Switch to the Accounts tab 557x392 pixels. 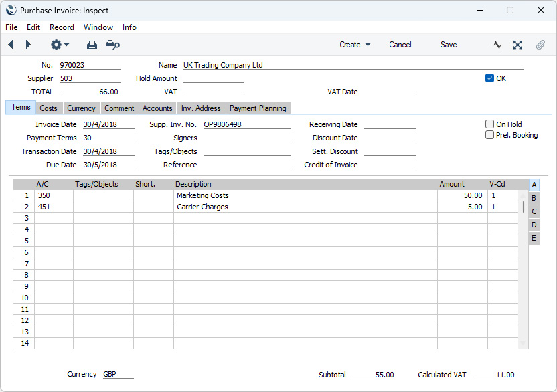(x=157, y=108)
